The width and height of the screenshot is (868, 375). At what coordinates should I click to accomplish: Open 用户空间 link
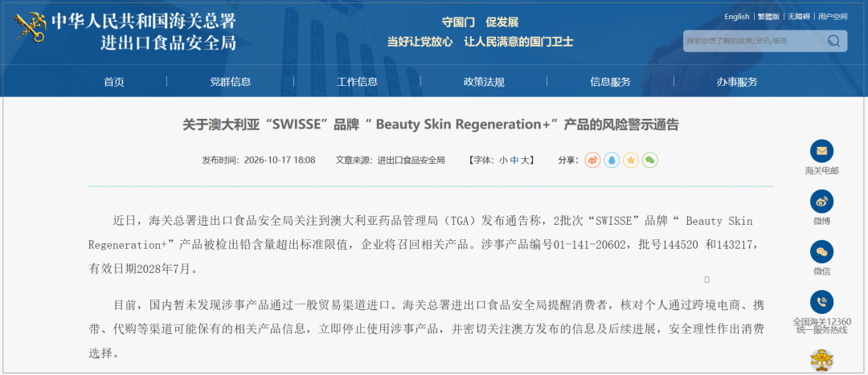833,17
